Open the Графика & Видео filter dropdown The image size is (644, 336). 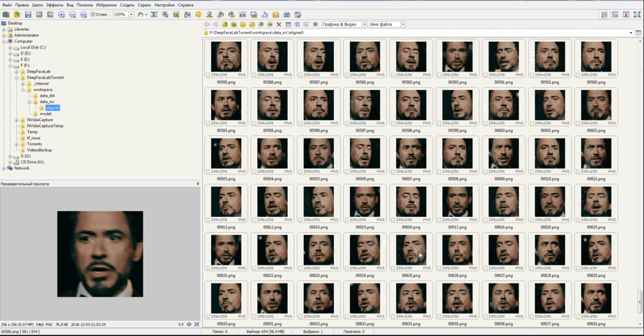click(364, 25)
